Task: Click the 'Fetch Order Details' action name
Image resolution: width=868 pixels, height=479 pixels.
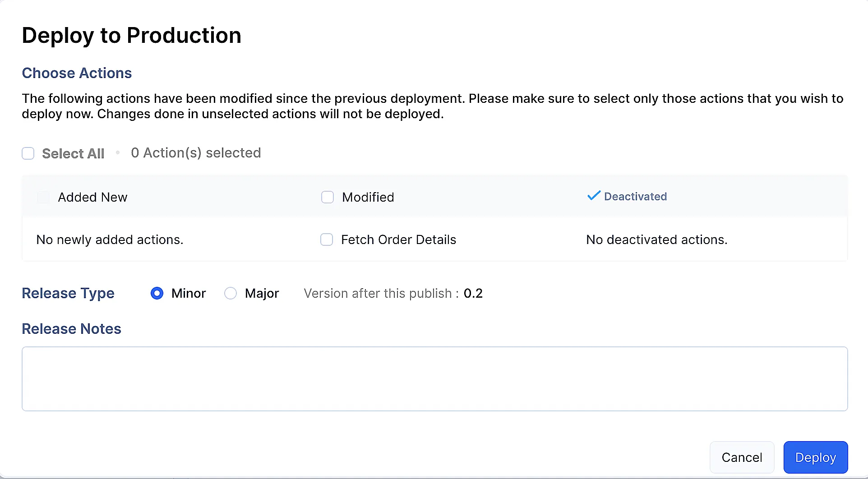Action: point(399,239)
